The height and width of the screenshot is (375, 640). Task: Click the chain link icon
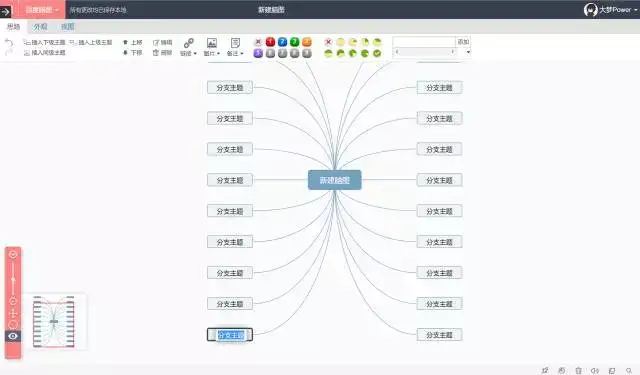coord(189,43)
